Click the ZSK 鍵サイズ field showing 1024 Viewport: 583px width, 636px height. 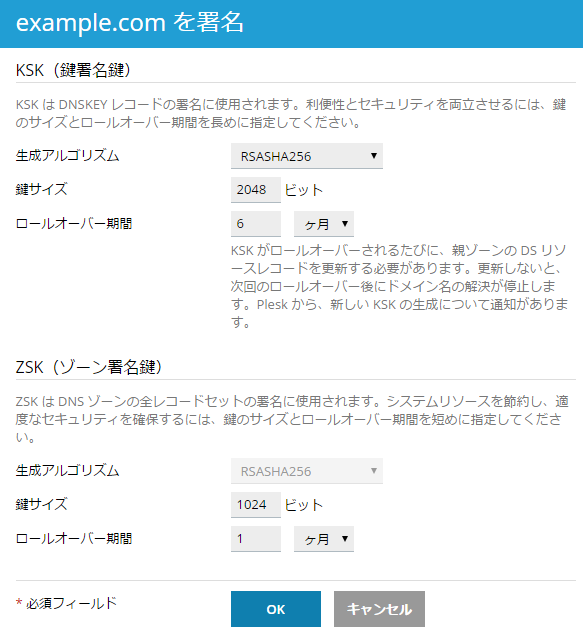pos(256,505)
